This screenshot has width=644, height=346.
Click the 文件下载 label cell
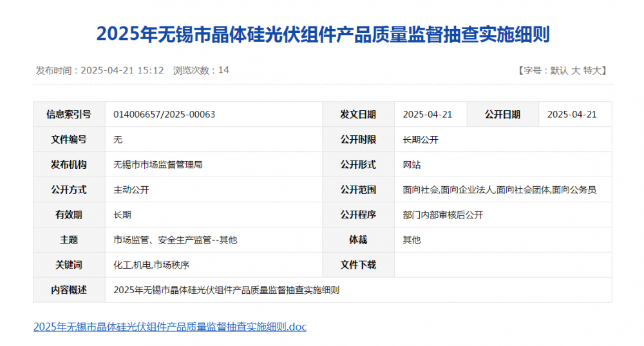(x=358, y=265)
